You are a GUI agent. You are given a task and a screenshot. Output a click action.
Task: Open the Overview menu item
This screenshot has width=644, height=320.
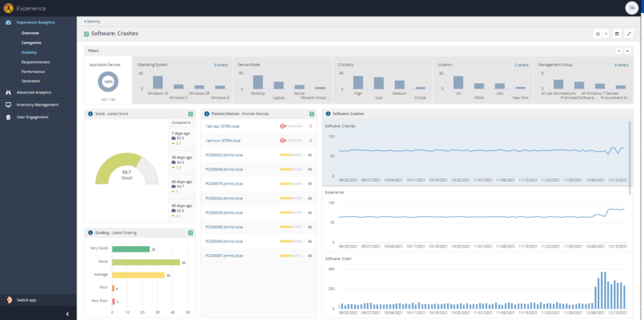coord(30,33)
